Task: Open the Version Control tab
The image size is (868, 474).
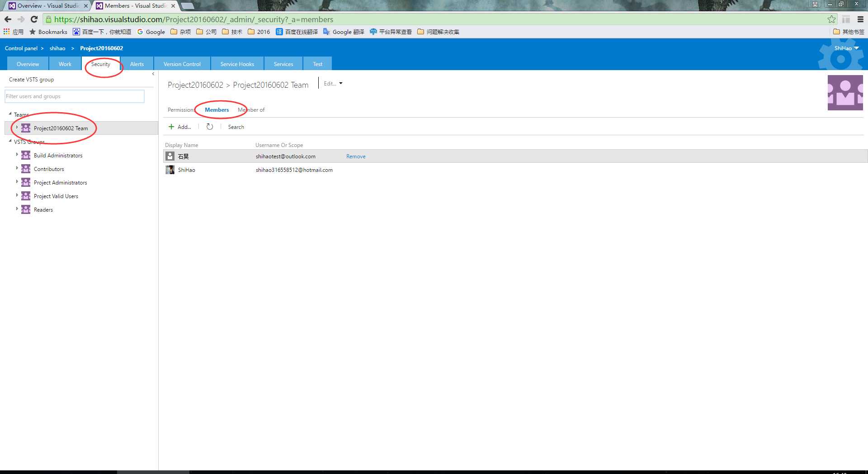Action: [x=182, y=64]
